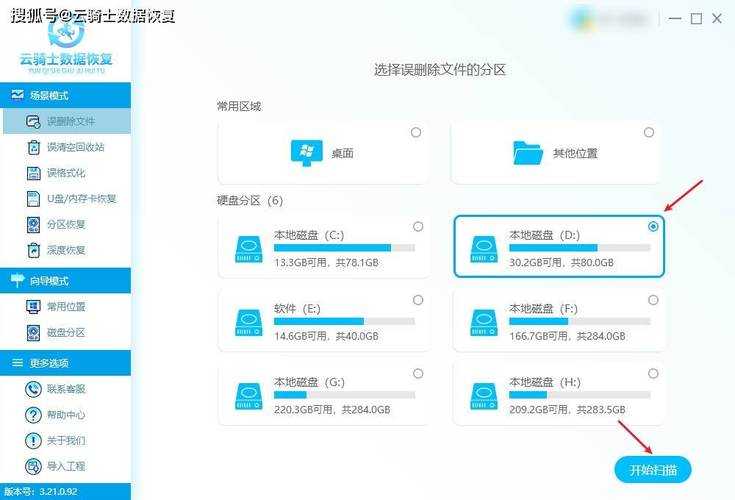Click the exclamation icon for 关于我们
This screenshot has width=735, height=500.
coord(33,440)
